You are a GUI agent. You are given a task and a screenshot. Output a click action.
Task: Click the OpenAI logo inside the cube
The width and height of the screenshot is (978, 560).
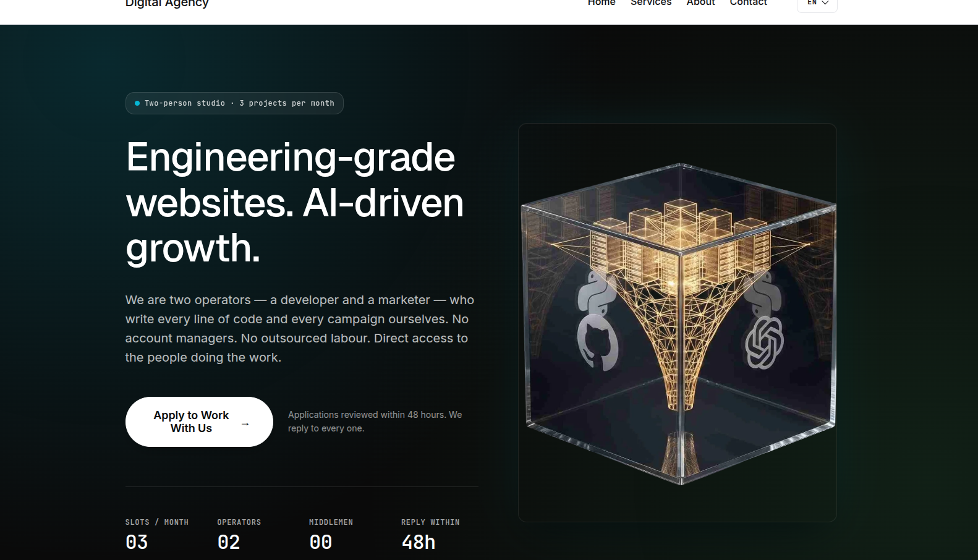[x=764, y=342]
